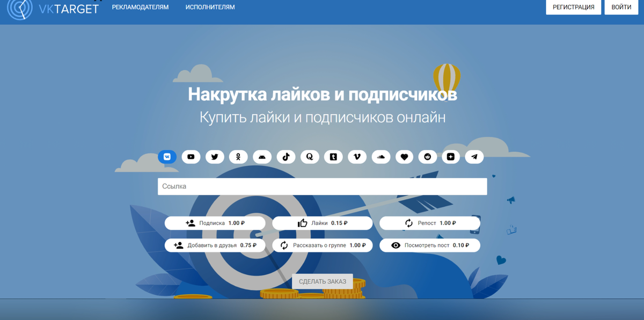Click heading Накрутка лайков и подписчиков
This screenshot has width=644, height=320.
(323, 95)
